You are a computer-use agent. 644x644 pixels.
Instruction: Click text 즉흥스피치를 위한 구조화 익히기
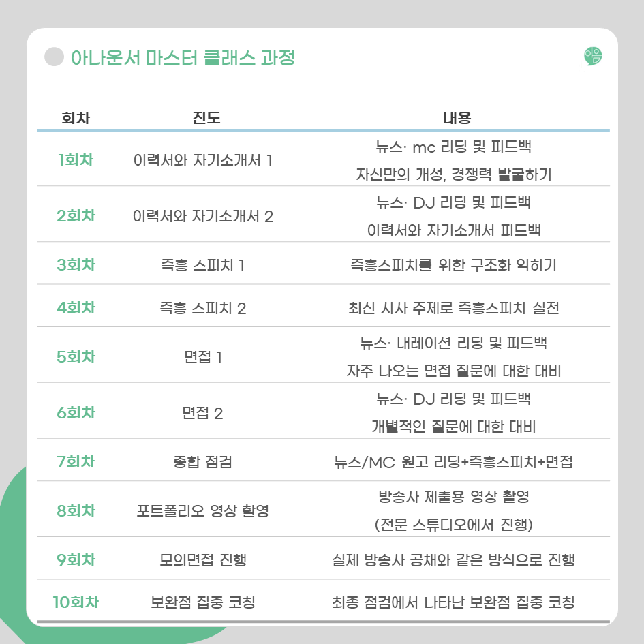(x=453, y=265)
